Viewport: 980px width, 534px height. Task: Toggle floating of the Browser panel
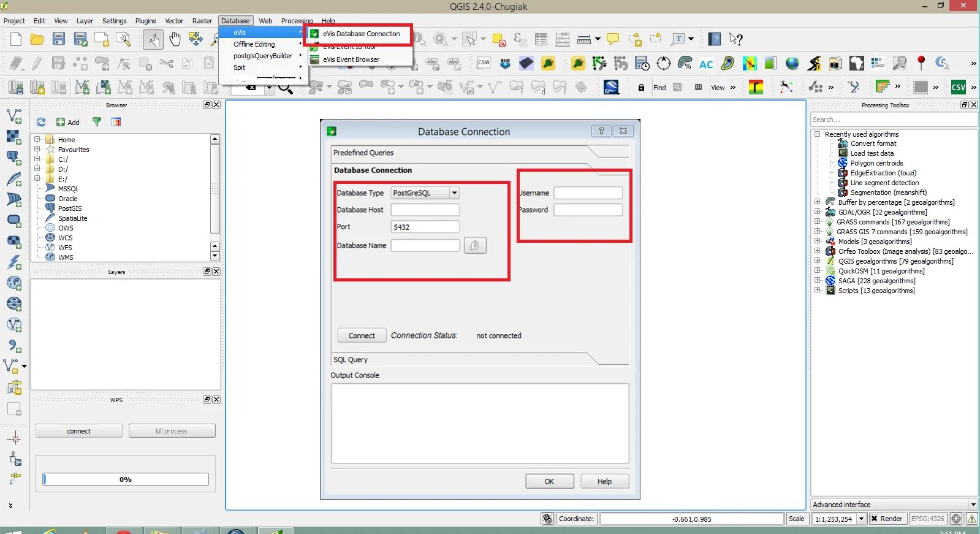pos(207,105)
